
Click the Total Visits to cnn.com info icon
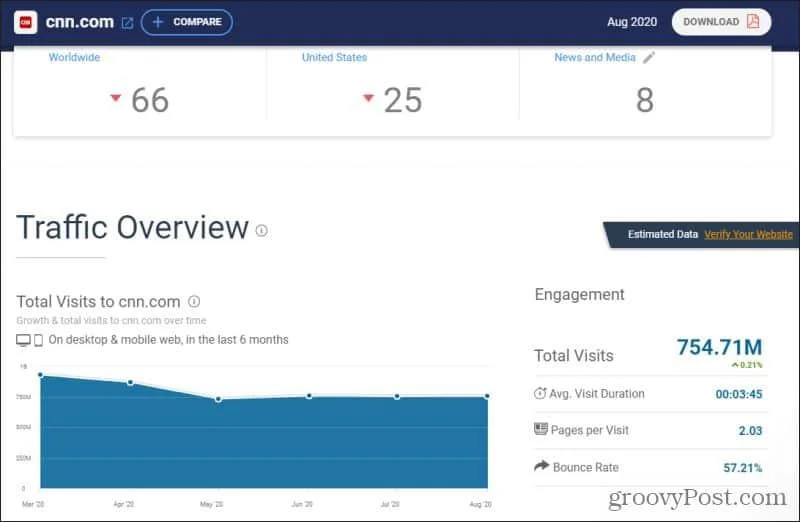(x=194, y=301)
